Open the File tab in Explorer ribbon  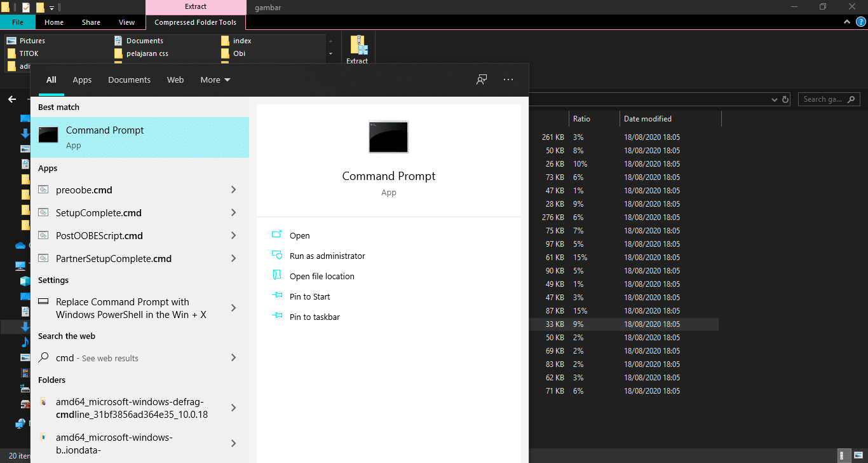pyautogui.click(x=18, y=22)
